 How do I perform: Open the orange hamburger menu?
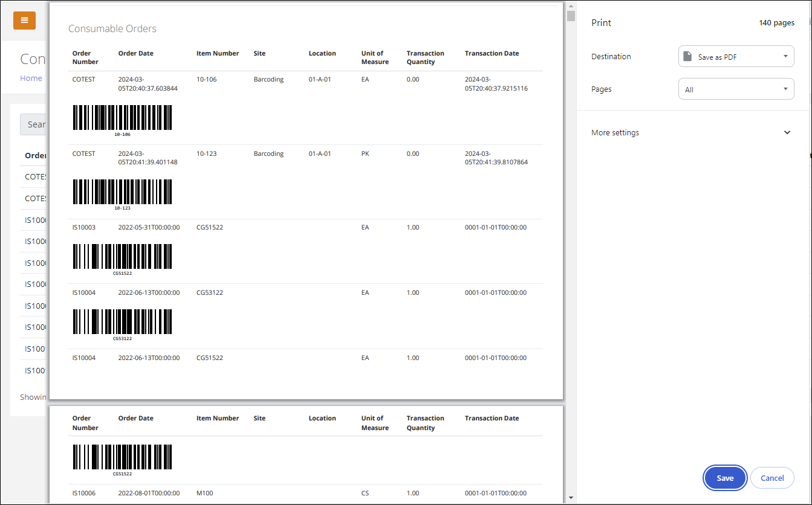[x=24, y=21]
